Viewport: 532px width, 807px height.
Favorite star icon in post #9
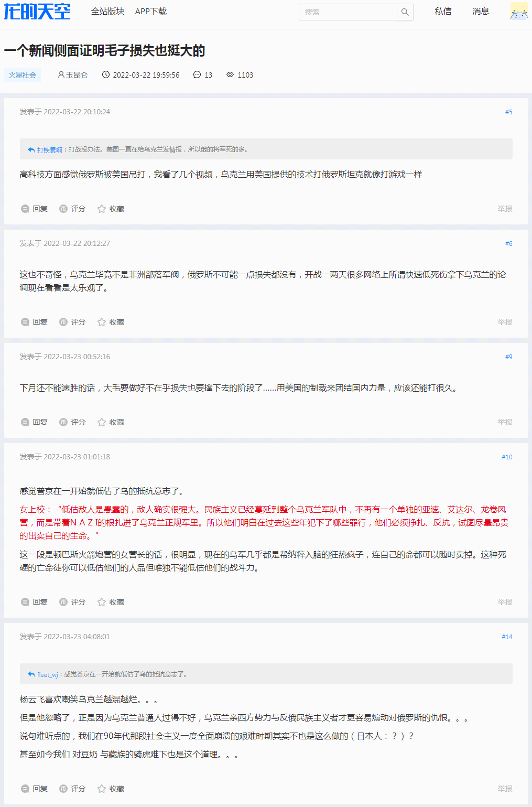coord(102,422)
